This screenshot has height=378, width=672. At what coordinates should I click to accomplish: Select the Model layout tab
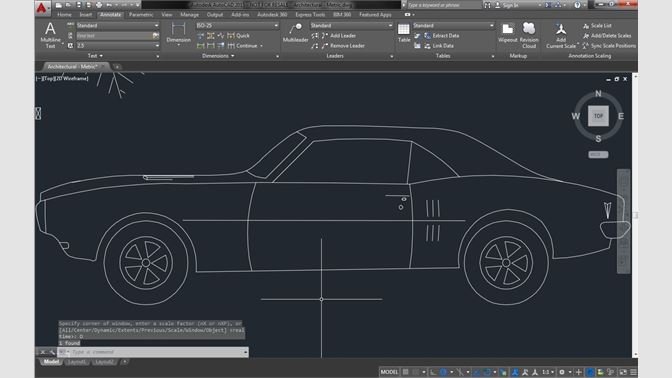51,362
